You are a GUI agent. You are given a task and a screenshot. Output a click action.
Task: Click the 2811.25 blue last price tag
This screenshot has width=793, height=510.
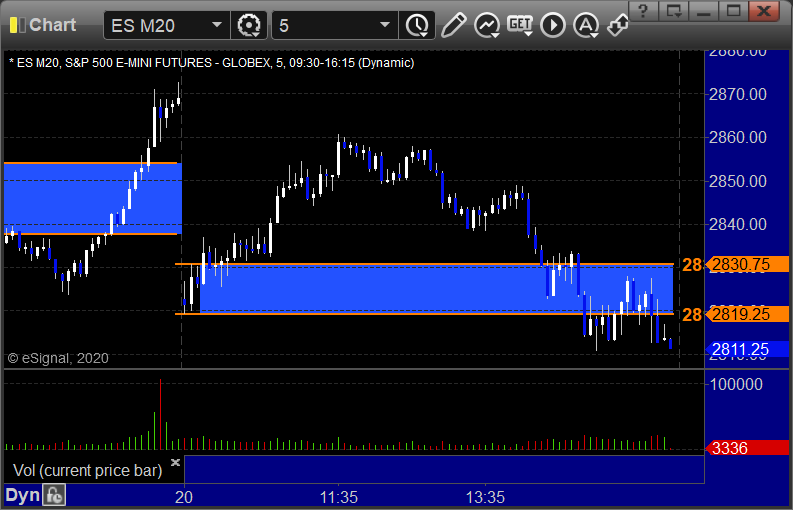pos(747,349)
